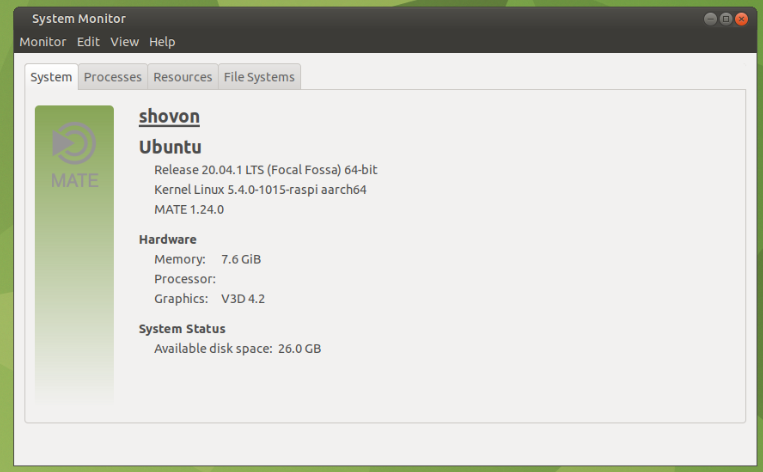763x472 pixels.
Task: Click the Release 20.04.1 LTS line
Action: 265,169
